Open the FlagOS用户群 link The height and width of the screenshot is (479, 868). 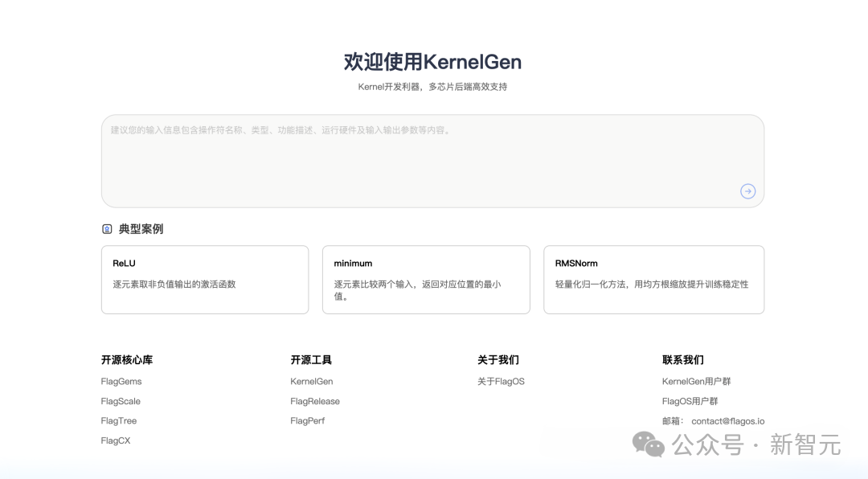tap(690, 402)
